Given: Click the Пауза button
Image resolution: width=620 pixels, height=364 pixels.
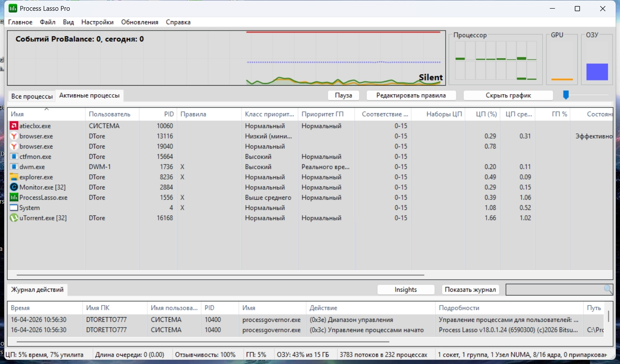Looking at the screenshot, I should [x=344, y=96].
